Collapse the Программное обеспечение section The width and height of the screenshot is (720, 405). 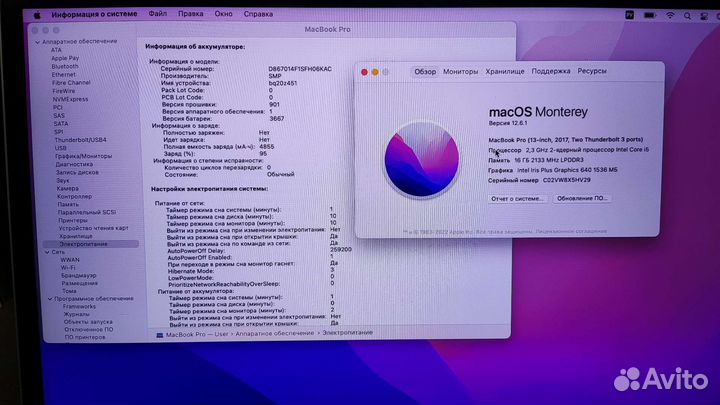click(x=50, y=299)
